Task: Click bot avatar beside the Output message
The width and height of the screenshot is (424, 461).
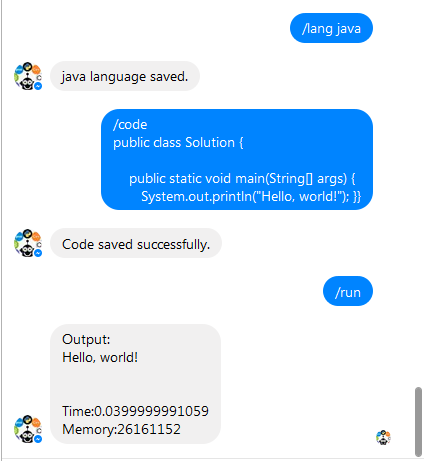Action: pyautogui.click(x=28, y=429)
